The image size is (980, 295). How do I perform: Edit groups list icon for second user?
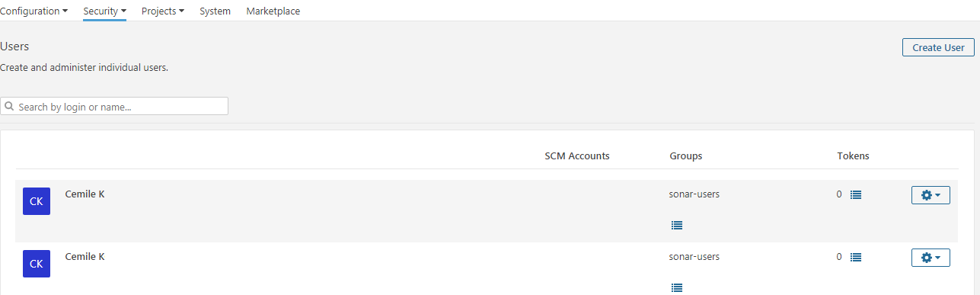[x=677, y=287]
